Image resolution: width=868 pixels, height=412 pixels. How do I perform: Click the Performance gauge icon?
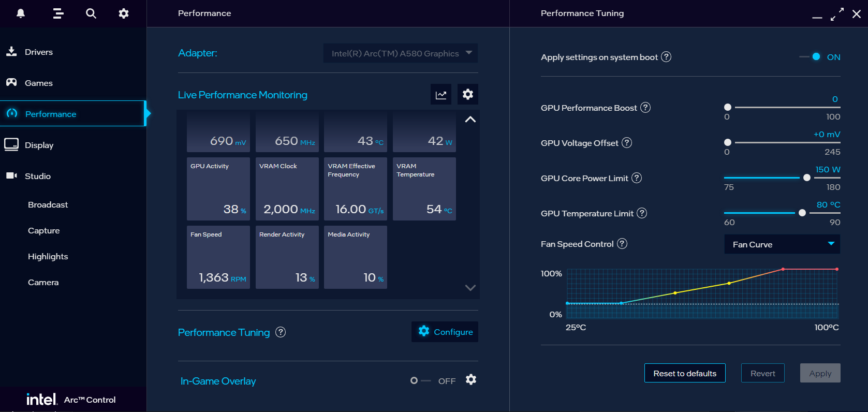point(12,113)
